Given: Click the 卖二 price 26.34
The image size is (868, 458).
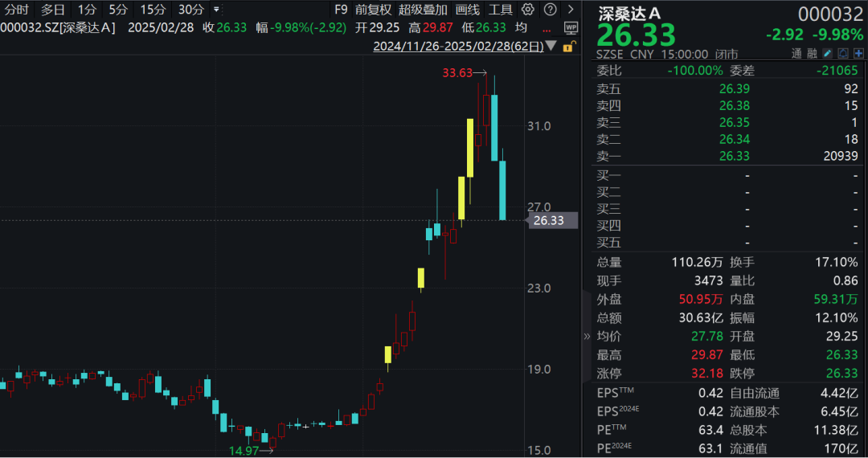Looking at the screenshot, I should 734,139.
